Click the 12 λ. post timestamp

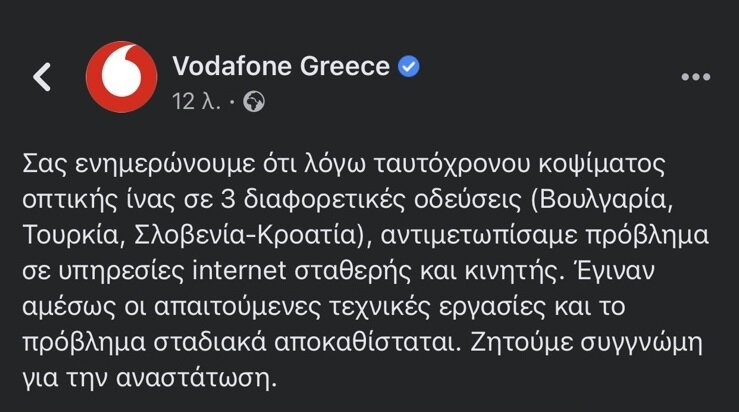196,101
